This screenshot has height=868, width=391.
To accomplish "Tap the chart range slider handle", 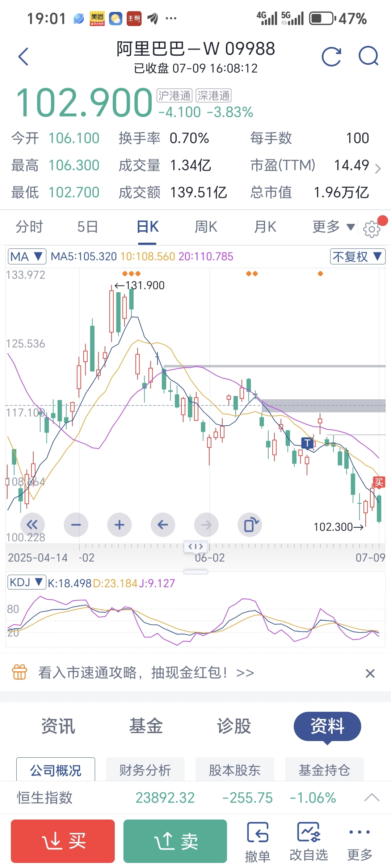I will tap(195, 546).
